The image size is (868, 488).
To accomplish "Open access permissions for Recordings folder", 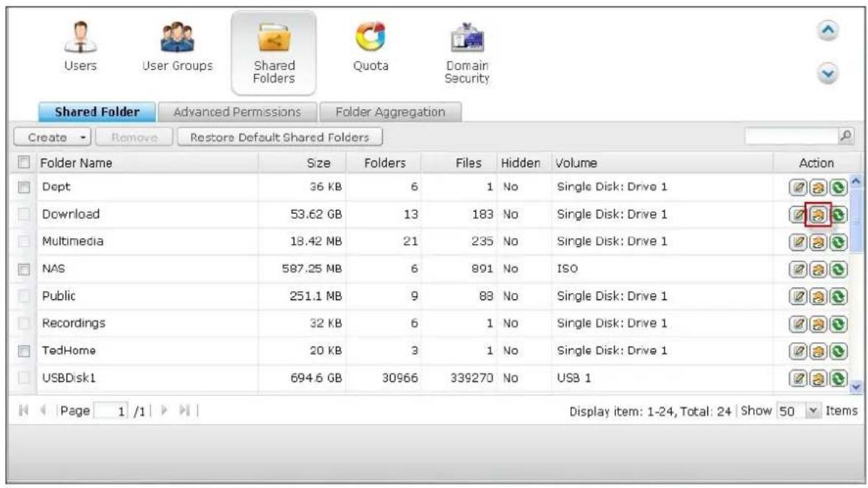I will pyautogui.click(x=818, y=324).
